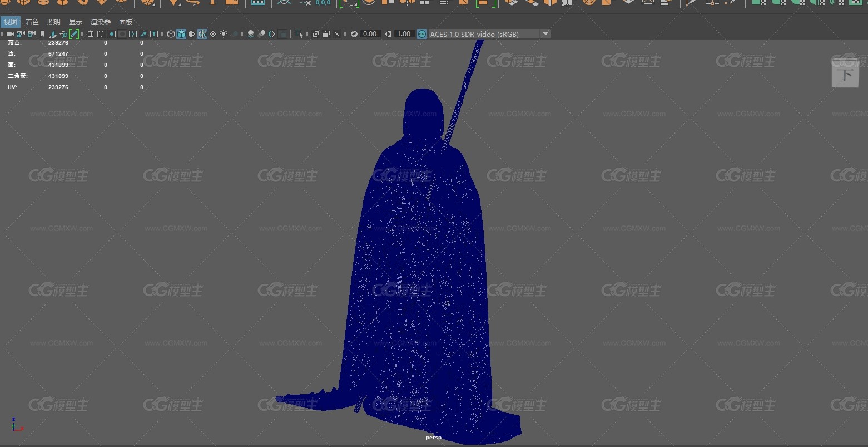Toggle the View Transform ON button

point(422,34)
